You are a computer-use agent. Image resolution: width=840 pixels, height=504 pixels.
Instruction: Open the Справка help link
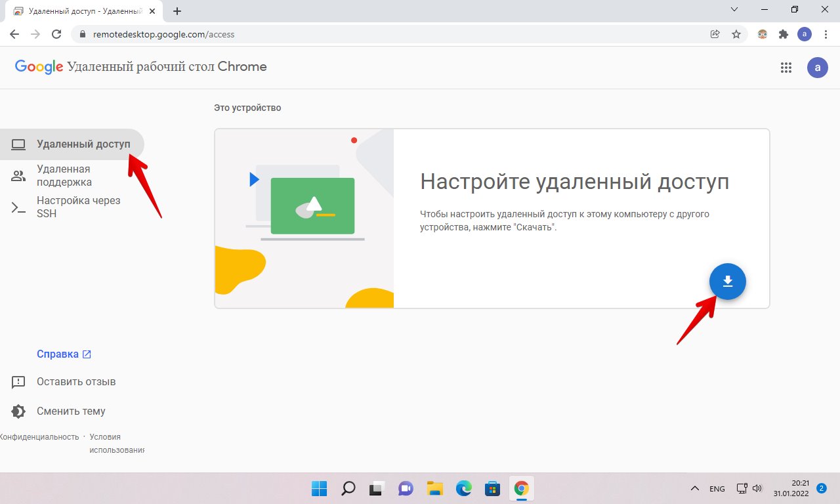coord(64,354)
